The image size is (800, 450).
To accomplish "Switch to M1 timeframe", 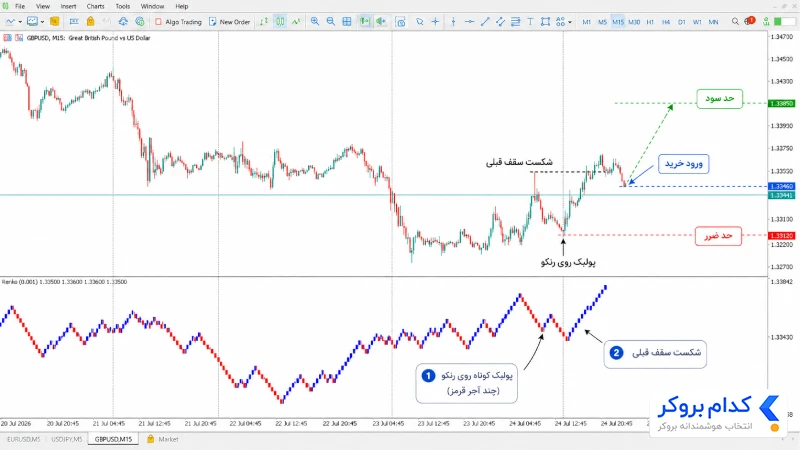I will 587,22.
